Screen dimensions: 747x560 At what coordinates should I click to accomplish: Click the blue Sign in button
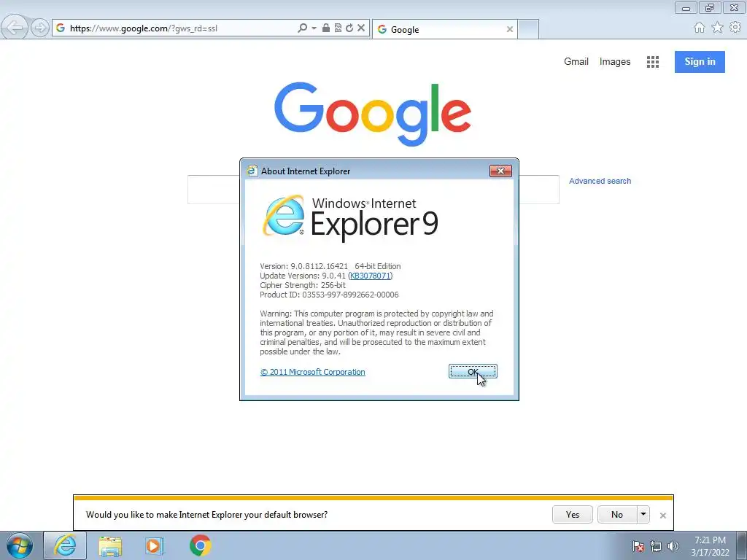point(700,62)
